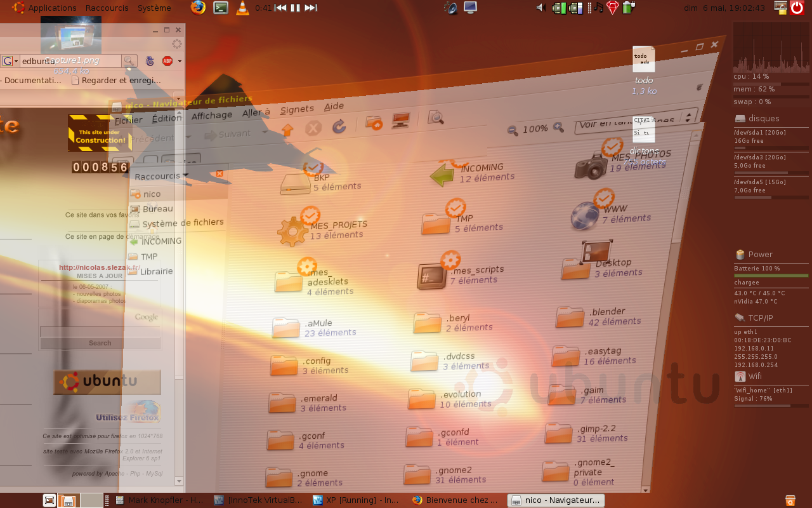Open Aller à menu in file browser
Viewport: 812px width, 508px height.
(x=256, y=112)
